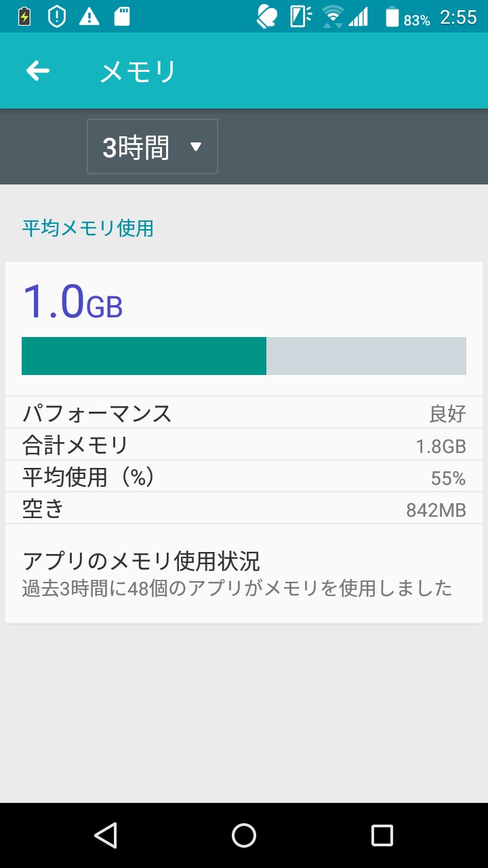Tap the warning triangle notification icon
The image size is (488, 868).
click(x=89, y=17)
